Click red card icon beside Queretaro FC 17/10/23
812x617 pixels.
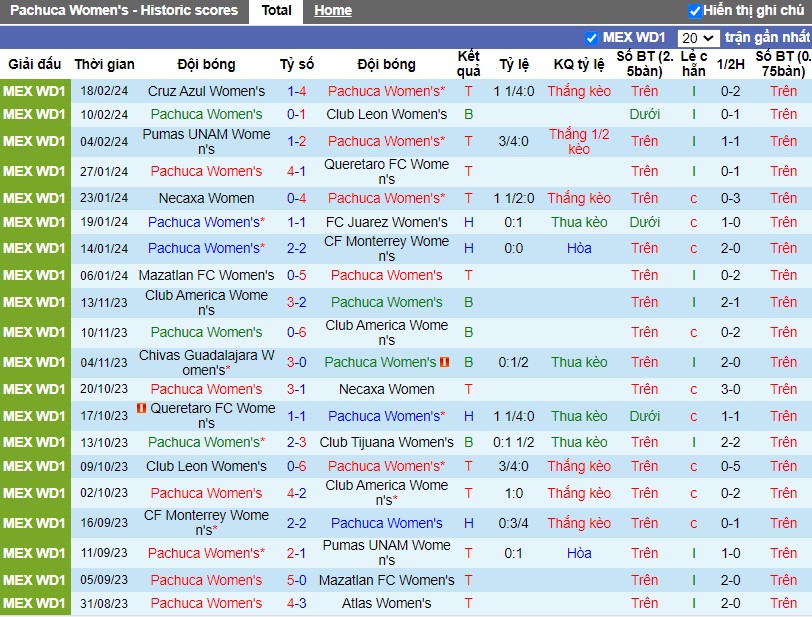tap(141, 408)
